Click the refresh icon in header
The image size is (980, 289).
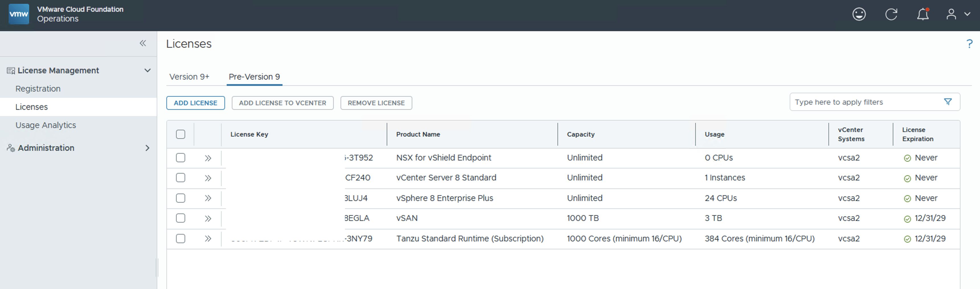click(891, 15)
